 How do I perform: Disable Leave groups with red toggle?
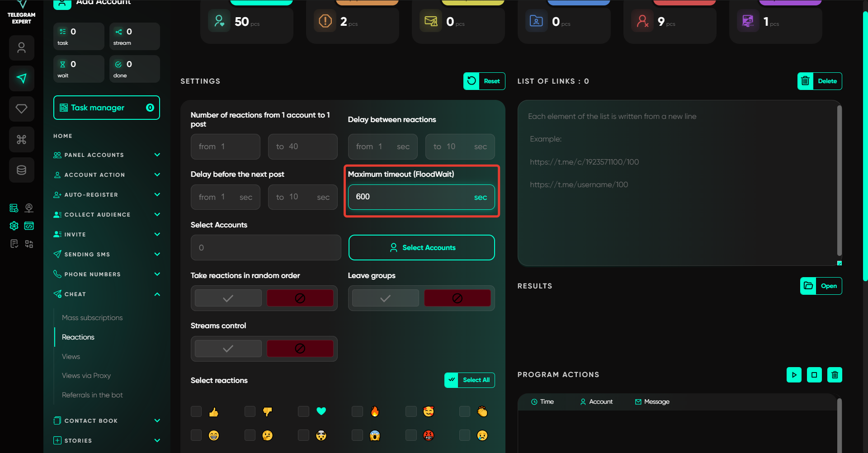(457, 298)
